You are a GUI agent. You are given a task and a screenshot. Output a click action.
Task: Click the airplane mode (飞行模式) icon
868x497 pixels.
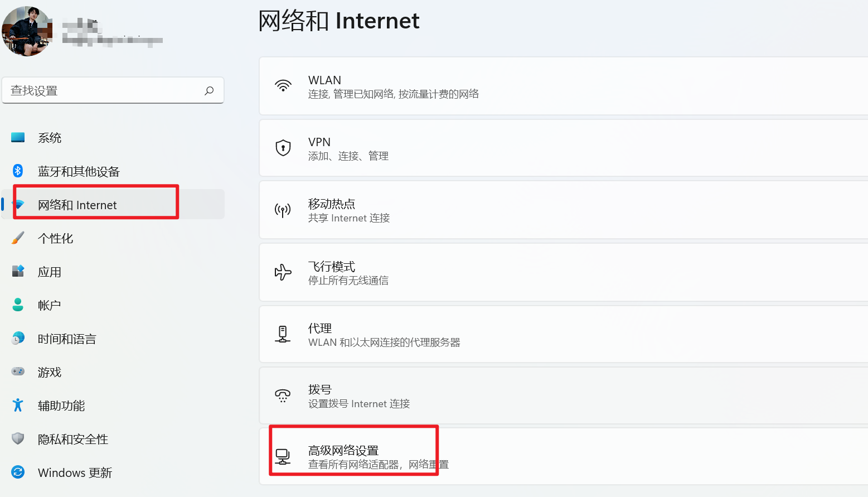283,272
